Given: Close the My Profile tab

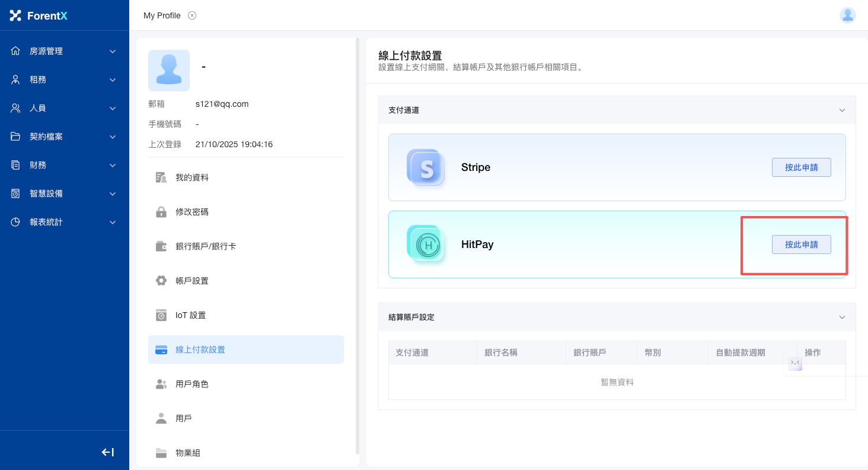Looking at the screenshot, I should click(192, 15).
